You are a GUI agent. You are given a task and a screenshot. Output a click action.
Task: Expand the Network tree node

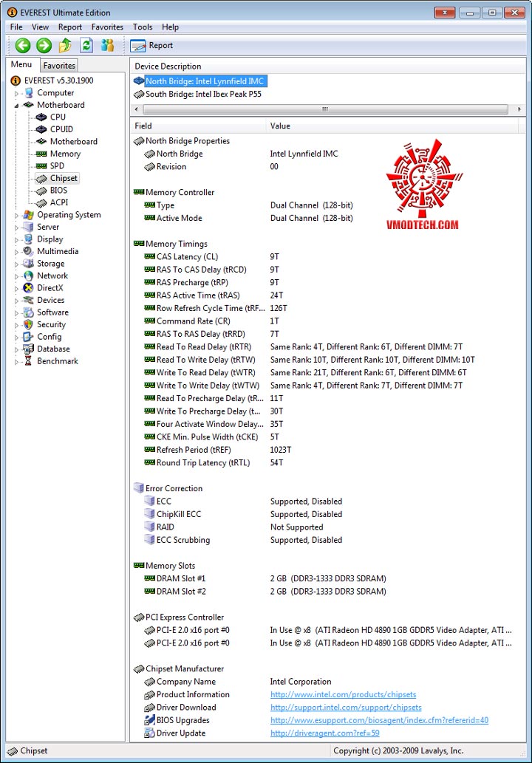pyautogui.click(x=16, y=276)
